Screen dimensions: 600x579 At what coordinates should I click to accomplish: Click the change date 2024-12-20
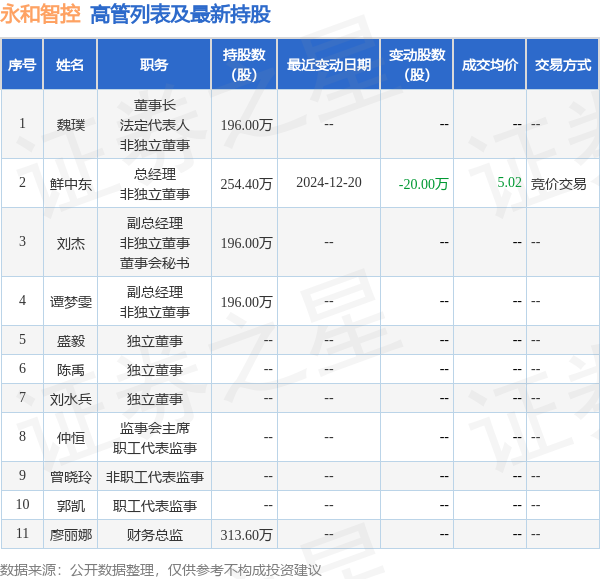329,182
